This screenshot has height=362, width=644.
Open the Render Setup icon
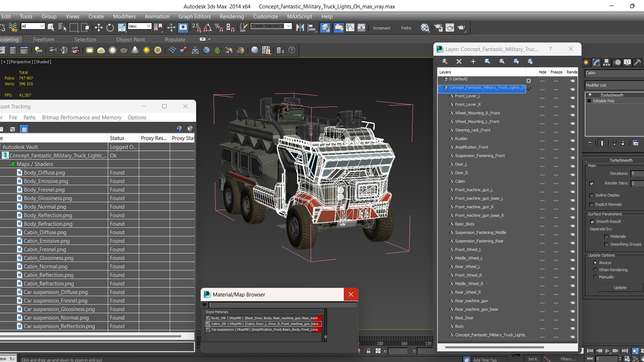438,28
